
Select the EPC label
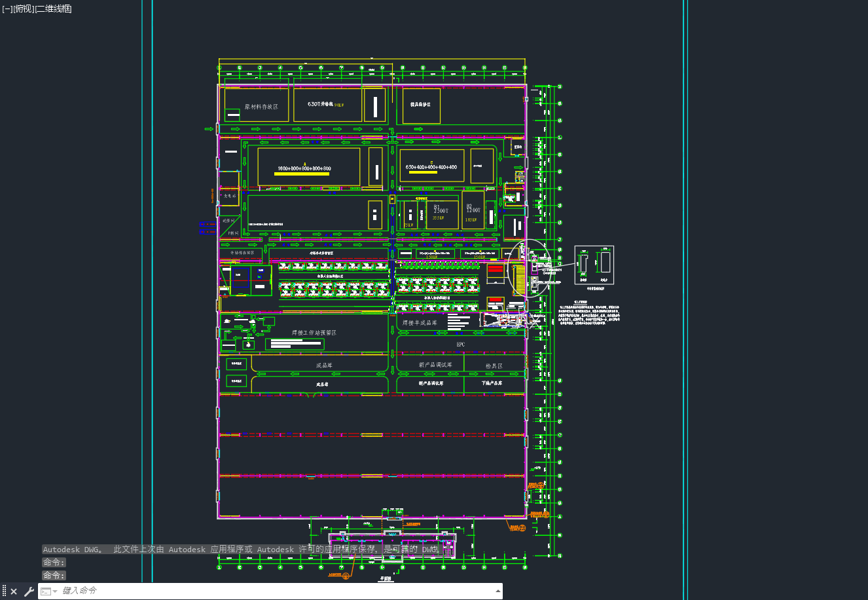click(x=461, y=345)
